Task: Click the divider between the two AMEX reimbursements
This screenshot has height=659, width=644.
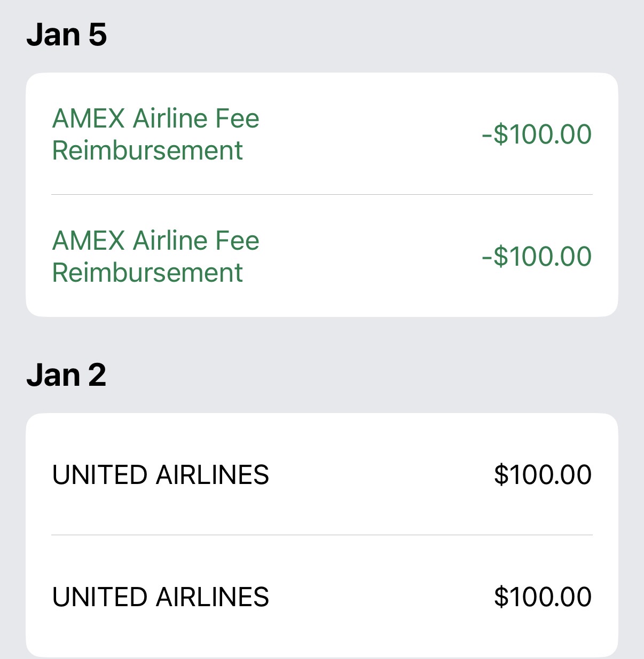Action: coord(321,195)
